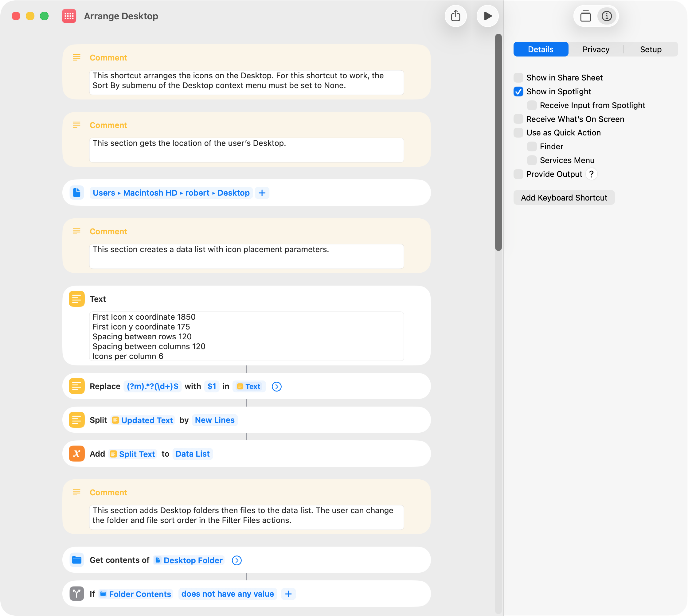Switch to the Setup tab
Viewport: 688px width, 616px height.
point(650,49)
